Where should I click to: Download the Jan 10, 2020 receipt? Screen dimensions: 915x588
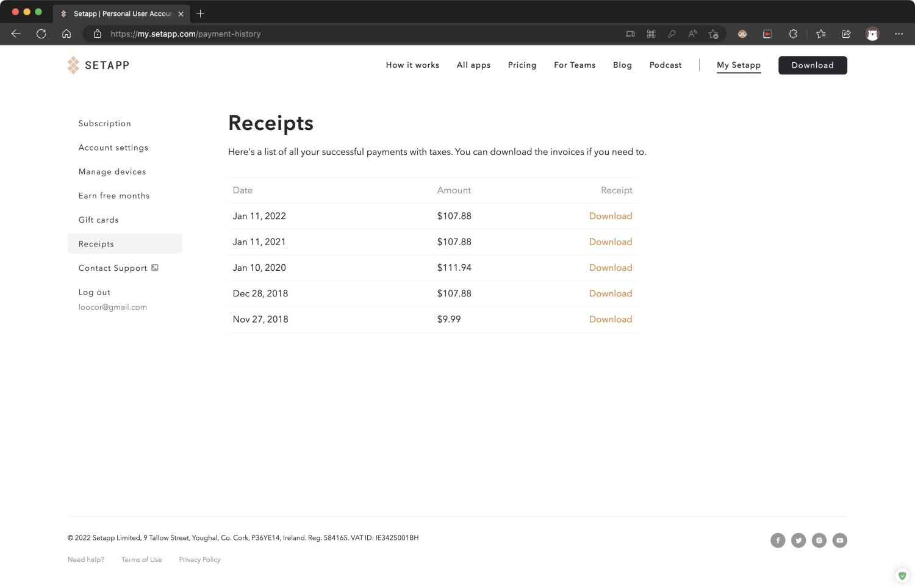(x=611, y=267)
